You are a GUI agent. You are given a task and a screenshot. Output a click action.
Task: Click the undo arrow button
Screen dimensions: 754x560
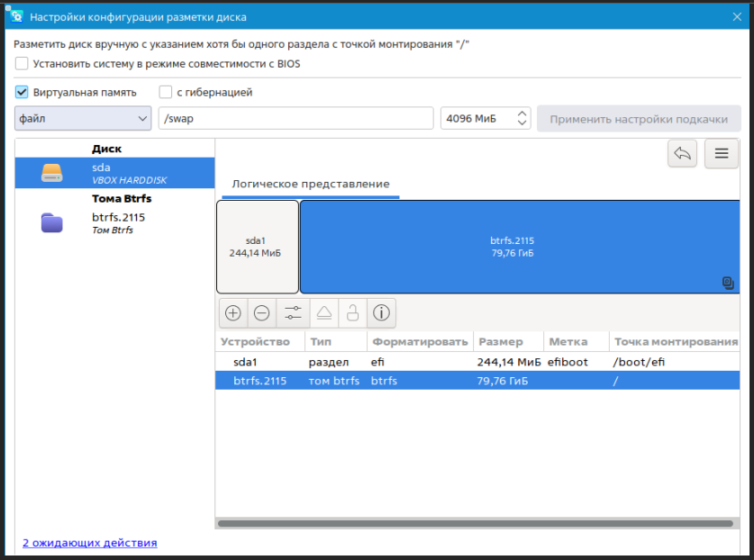[682, 154]
